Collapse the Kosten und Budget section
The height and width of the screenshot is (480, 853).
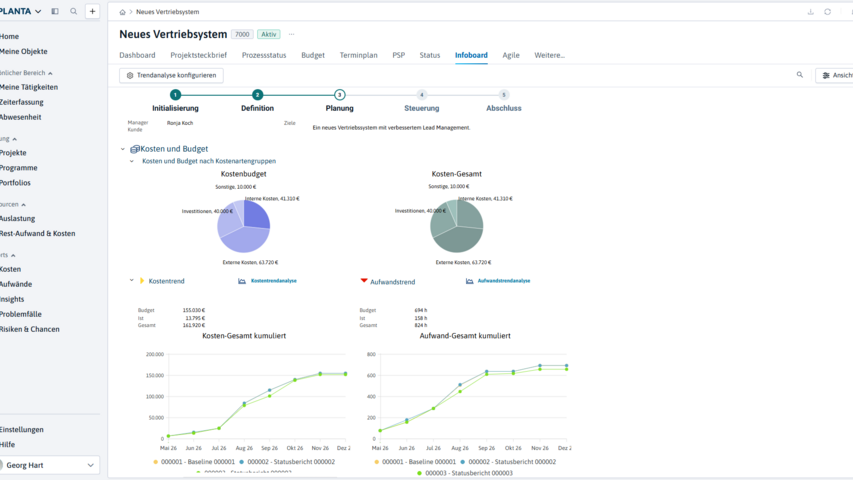coord(122,149)
